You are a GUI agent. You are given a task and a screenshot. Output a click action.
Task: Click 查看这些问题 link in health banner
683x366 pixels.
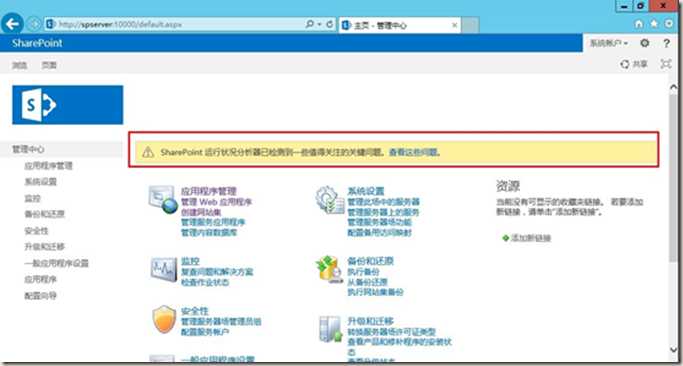pyautogui.click(x=413, y=152)
